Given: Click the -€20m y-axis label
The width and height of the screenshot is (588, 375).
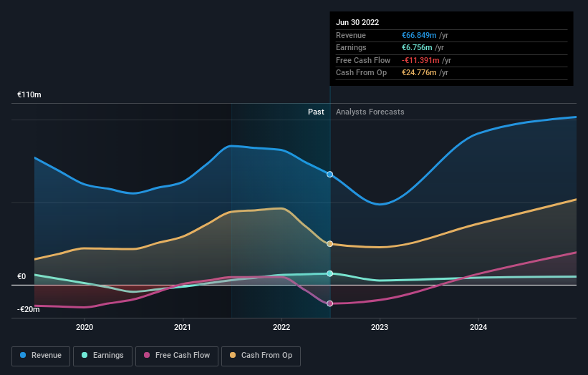Looking at the screenshot, I should click(28, 309).
